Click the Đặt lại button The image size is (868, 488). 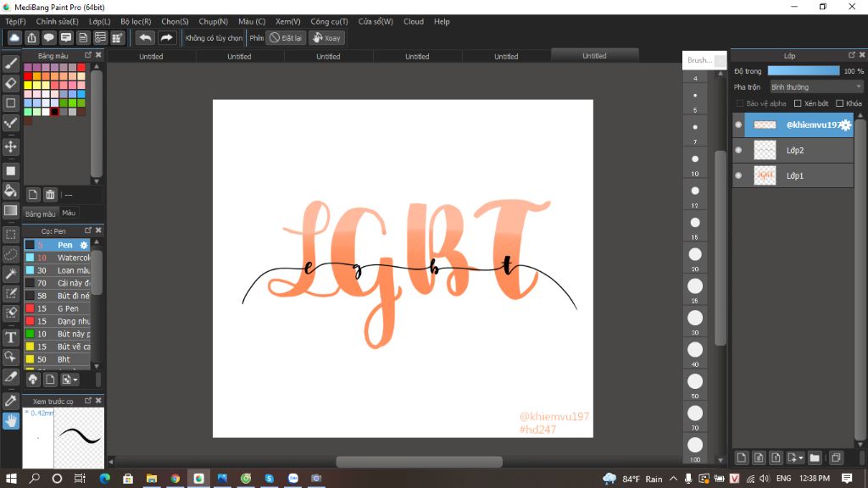(x=286, y=37)
